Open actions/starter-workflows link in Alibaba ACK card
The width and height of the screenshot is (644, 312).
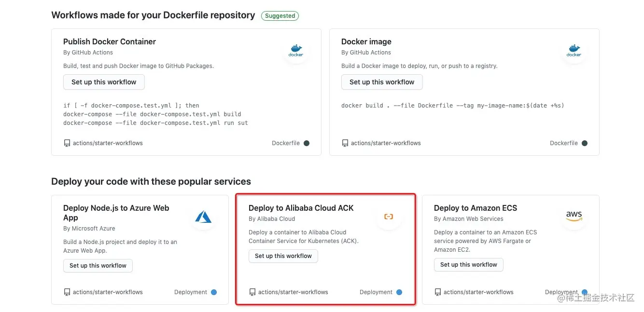click(x=293, y=292)
